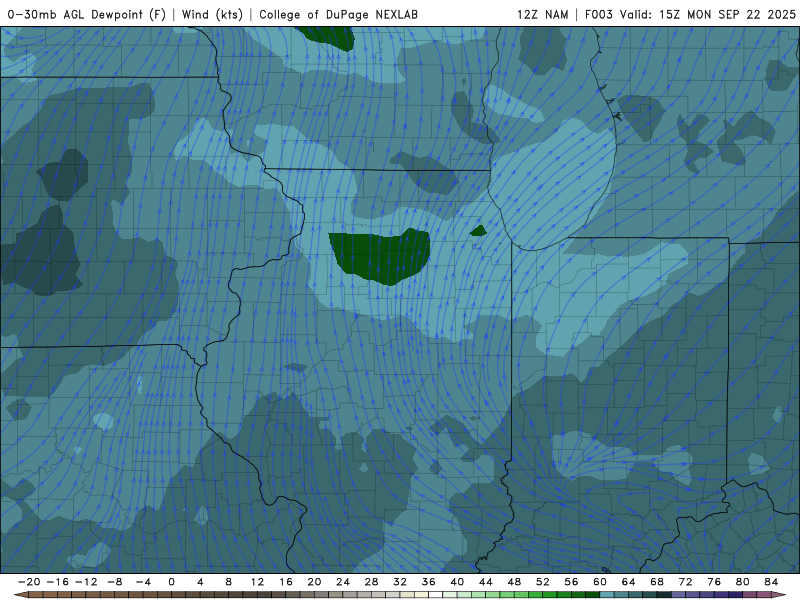Click the 68 legend value
The width and height of the screenshot is (800, 600).
(657, 582)
